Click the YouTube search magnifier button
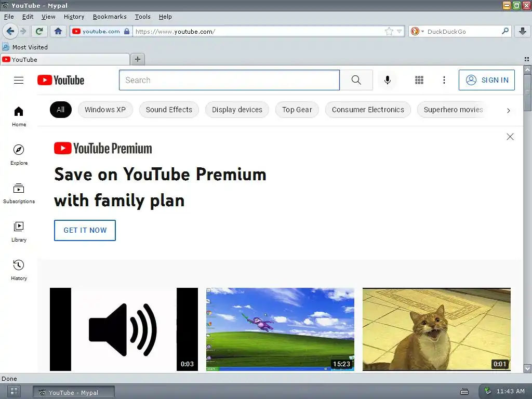Viewport: 532px width, 399px height. pyautogui.click(x=356, y=80)
